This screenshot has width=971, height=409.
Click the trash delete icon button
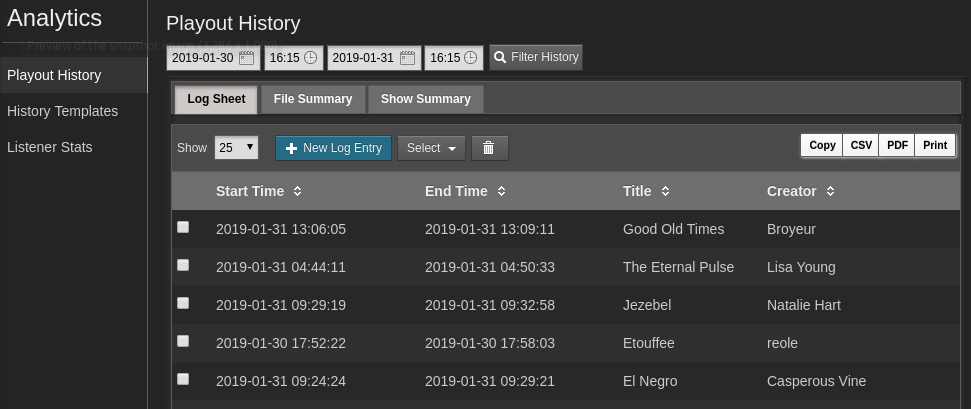[x=489, y=148]
